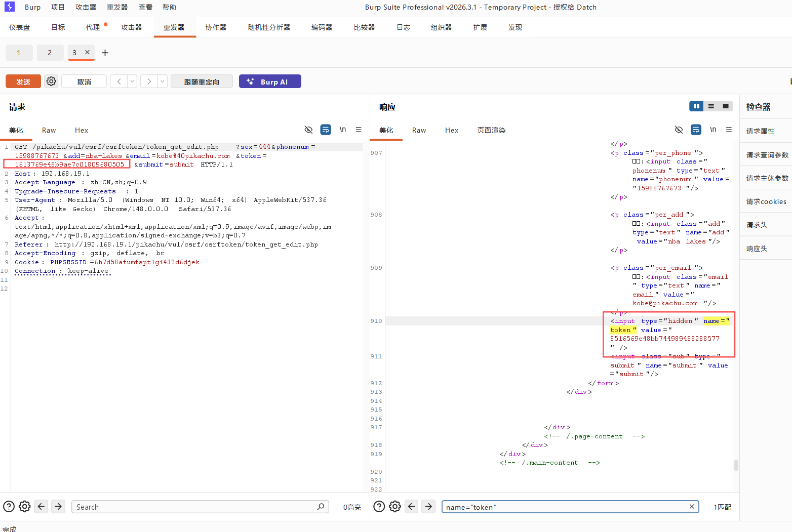Toggle newline display in response panel
792x532 pixels.
(713, 130)
